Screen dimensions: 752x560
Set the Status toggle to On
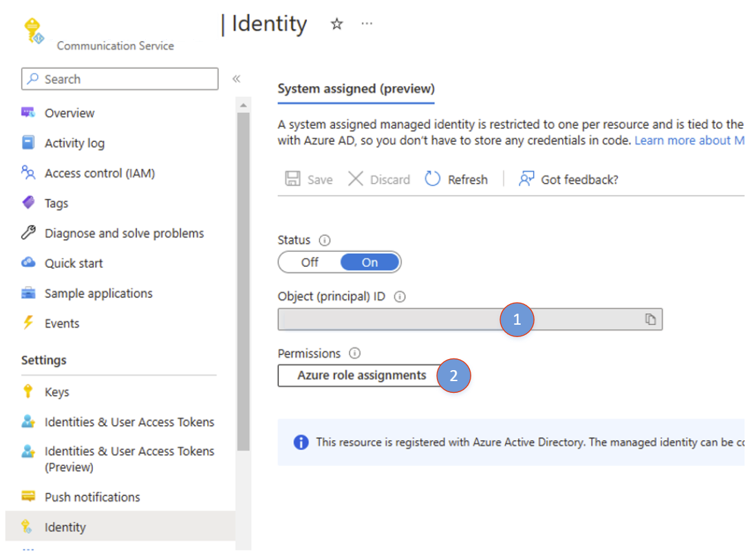369,262
